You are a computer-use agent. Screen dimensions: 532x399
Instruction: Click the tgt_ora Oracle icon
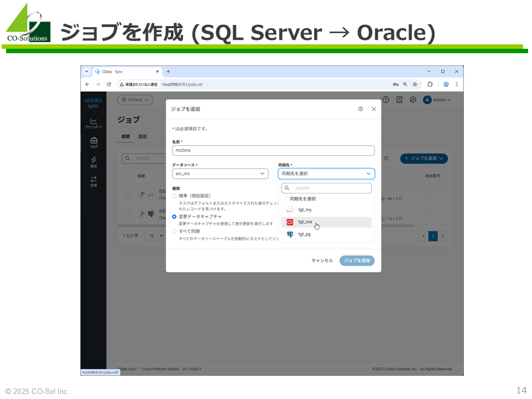(290, 222)
